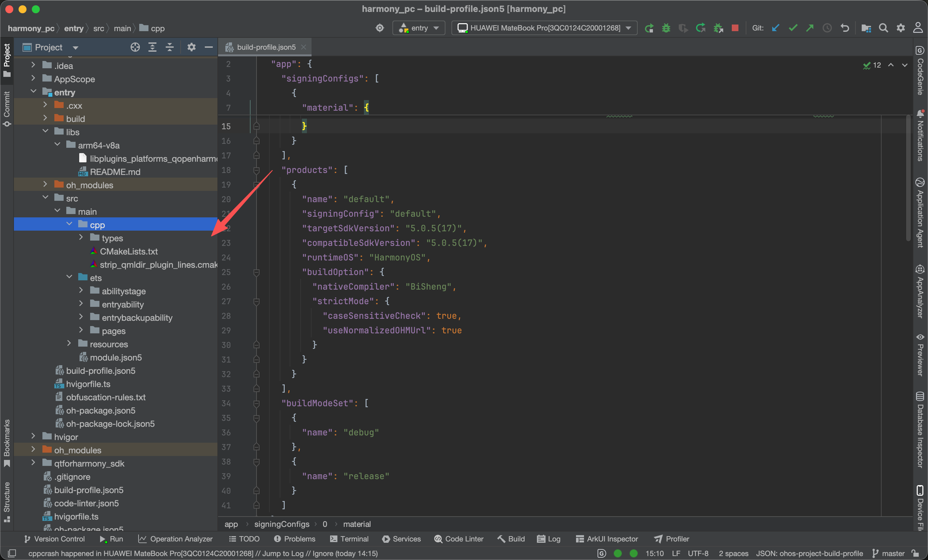This screenshot has width=928, height=560.
Task: Click the inspections checkmark showing 12
Action: [872, 65]
